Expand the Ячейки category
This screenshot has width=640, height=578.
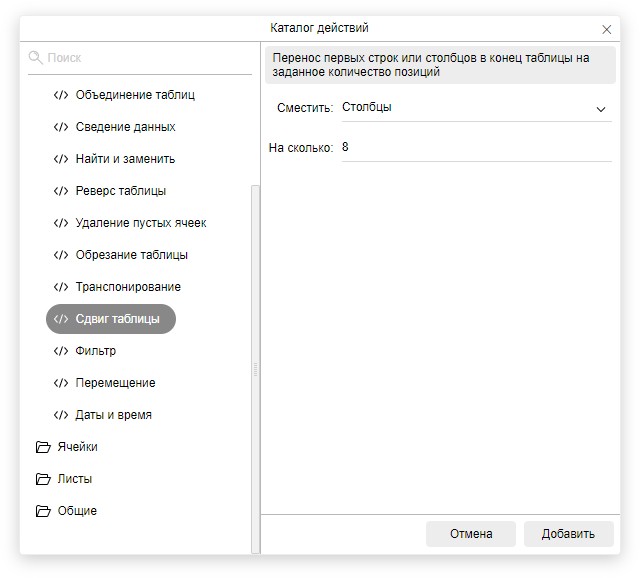(x=77, y=447)
